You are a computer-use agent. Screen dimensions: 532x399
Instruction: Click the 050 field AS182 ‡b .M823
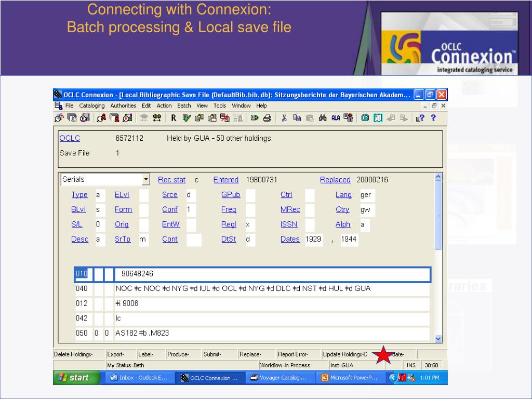pos(272,333)
